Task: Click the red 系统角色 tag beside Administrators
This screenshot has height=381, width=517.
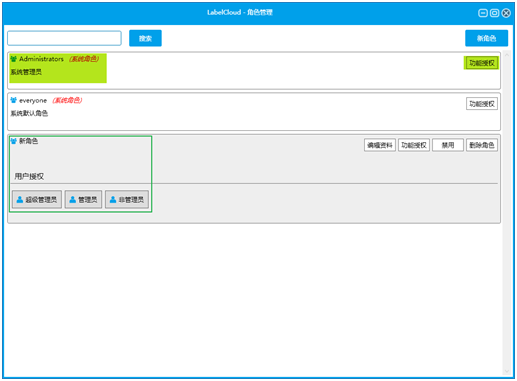Action: tap(84, 59)
